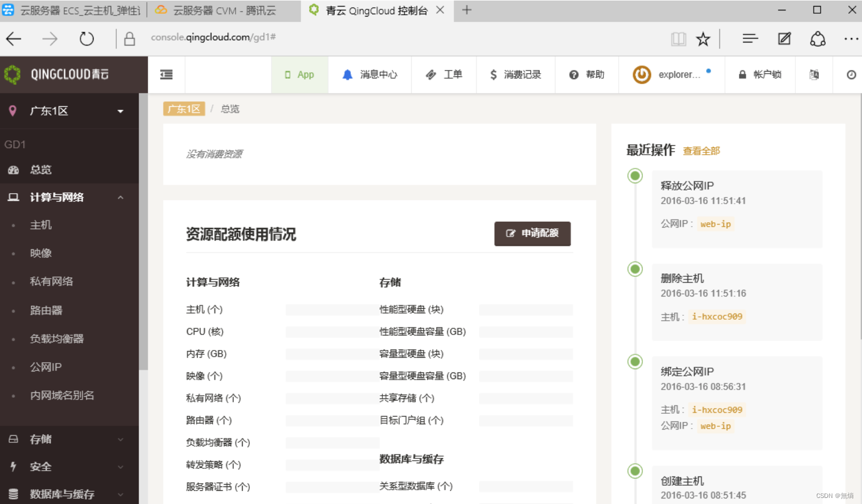Open 公网IP in the sidebar
The image size is (862, 504).
pyautogui.click(x=46, y=367)
